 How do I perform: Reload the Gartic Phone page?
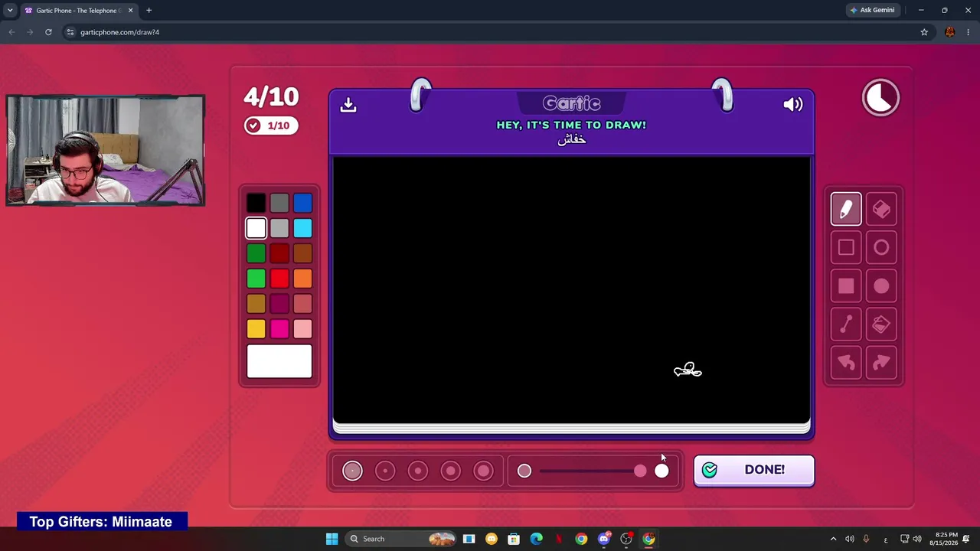pos(48,32)
